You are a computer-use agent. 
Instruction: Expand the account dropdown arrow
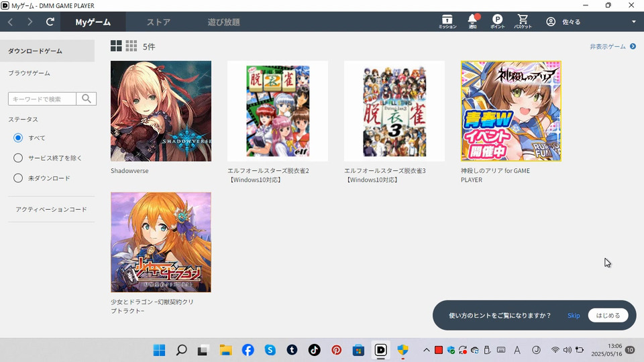click(x=634, y=21)
